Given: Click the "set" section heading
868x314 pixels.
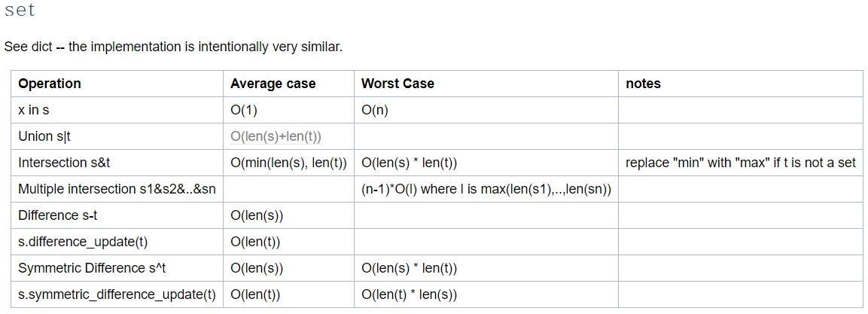Looking at the screenshot, I should coord(20,11).
